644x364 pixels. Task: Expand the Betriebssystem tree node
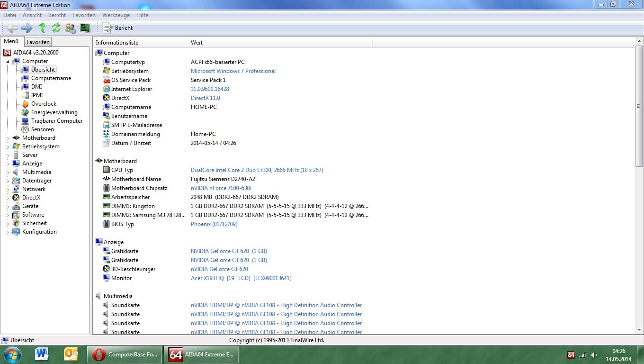(x=8, y=147)
